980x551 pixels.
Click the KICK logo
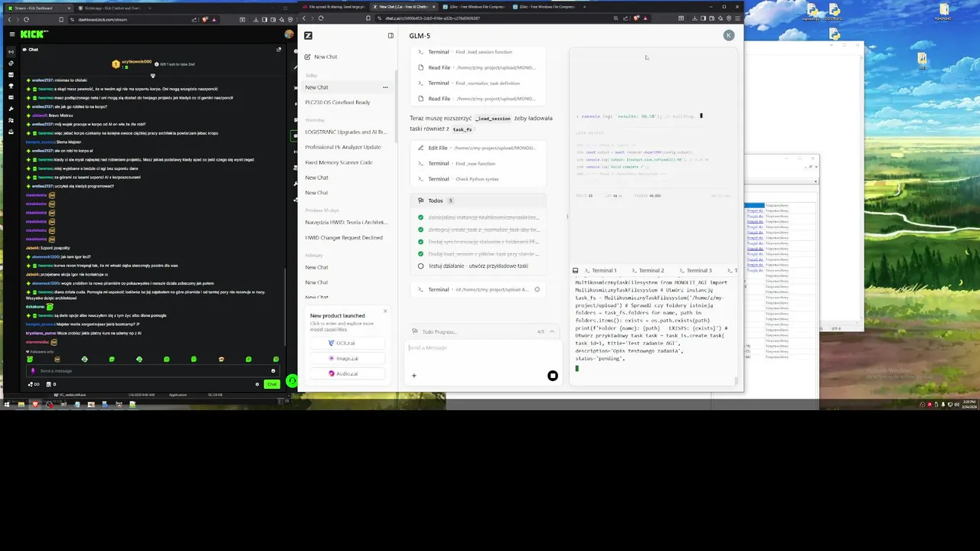(x=34, y=34)
